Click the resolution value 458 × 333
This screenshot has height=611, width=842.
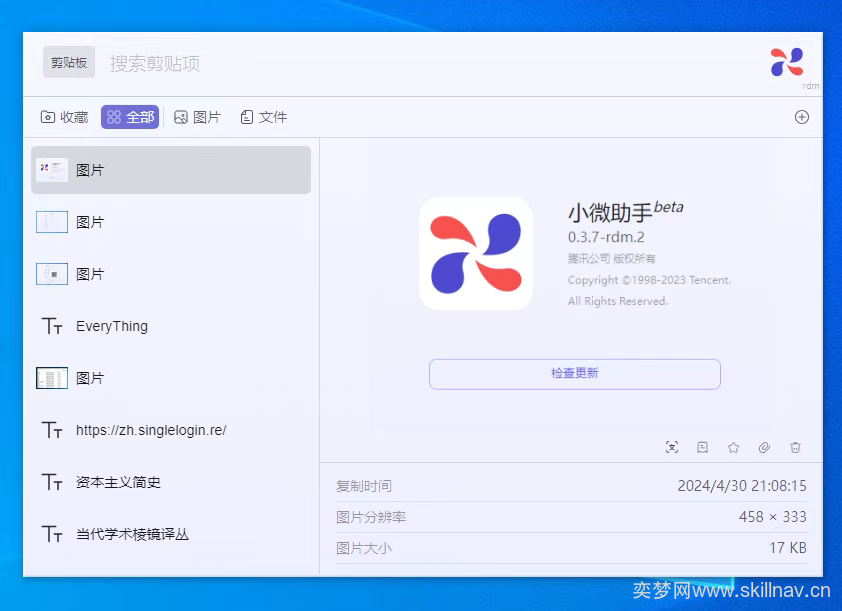tap(772, 517)
